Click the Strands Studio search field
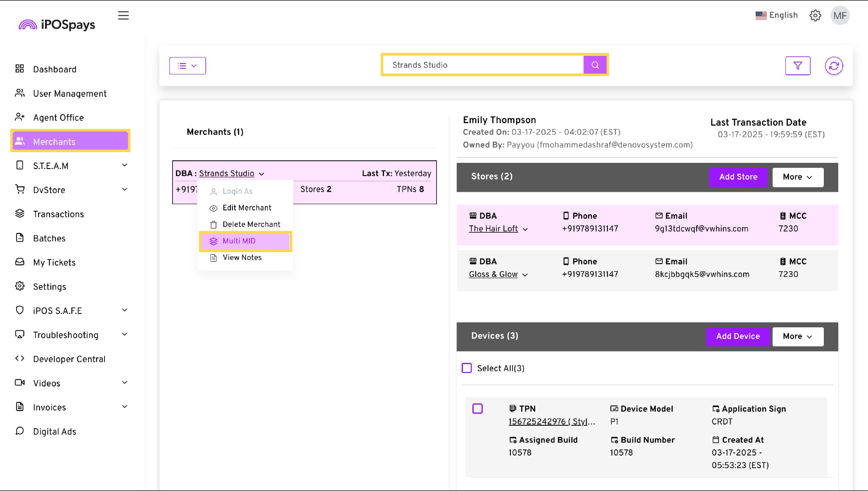Image resolution: width=868 pixels, height=491 pixels. point(482,65)
